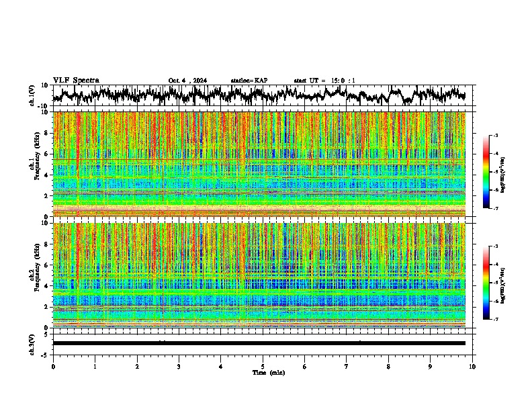Click the ch.2 'Frequency (kHz)' axis label
Screen dimensions: 532x411
37,268
